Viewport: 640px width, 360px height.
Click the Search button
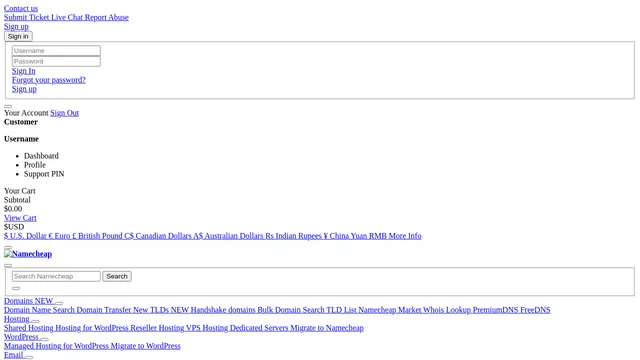click(117, 276)
